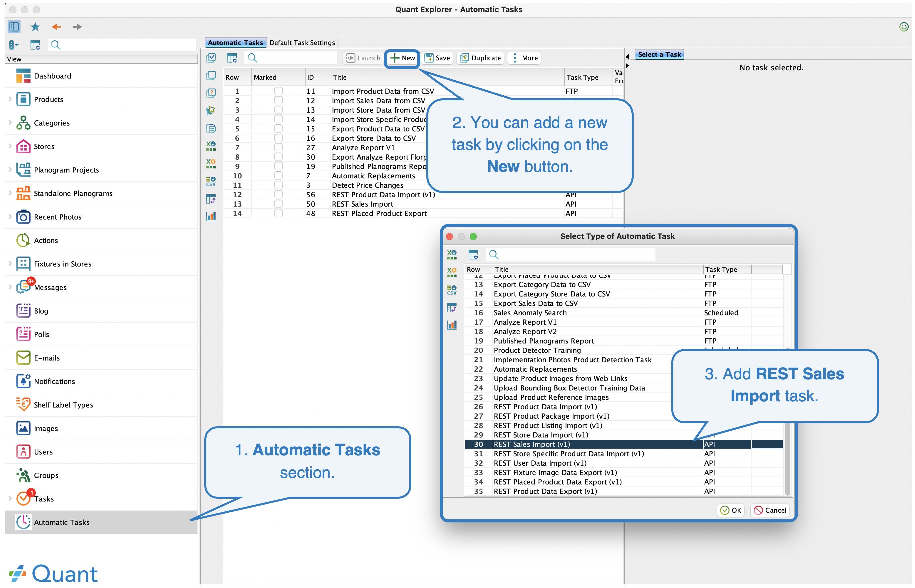Viewport: 915px width, 588px height.
Task: Open the dialog's table column settings icon
Action: [x=473, y=255]
